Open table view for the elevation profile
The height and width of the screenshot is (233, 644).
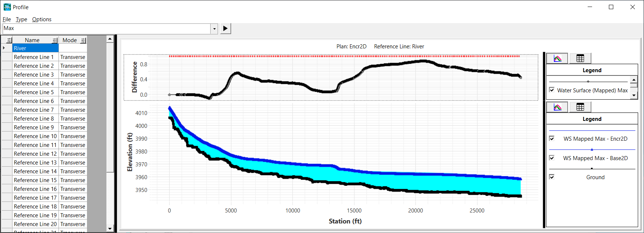(580, 107)
